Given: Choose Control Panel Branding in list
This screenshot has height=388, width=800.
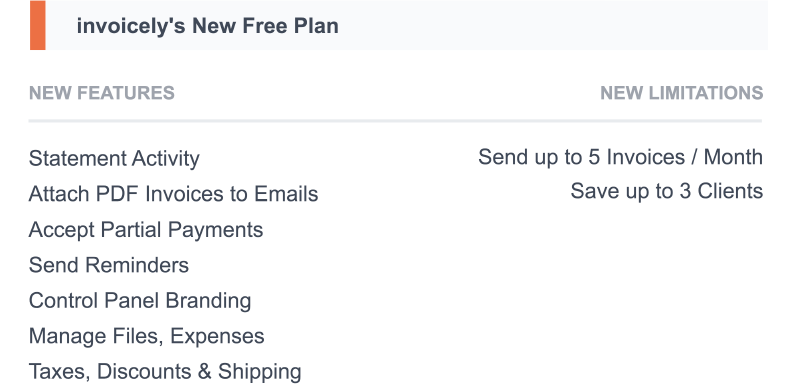Looking at the screenshot, I should (140, 301).
